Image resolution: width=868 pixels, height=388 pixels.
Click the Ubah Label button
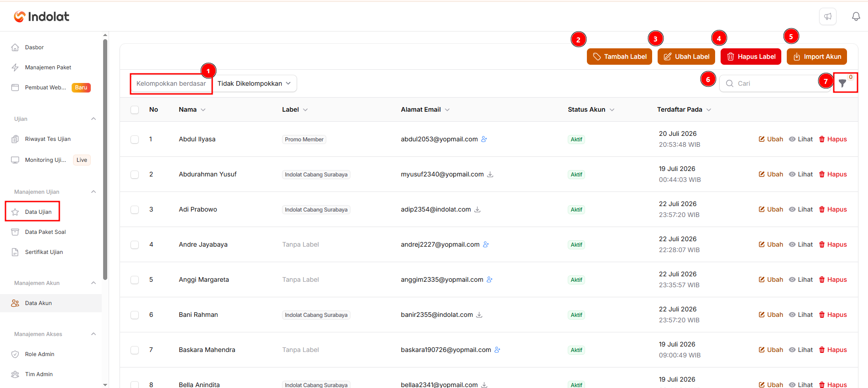[x=686, y=57]
